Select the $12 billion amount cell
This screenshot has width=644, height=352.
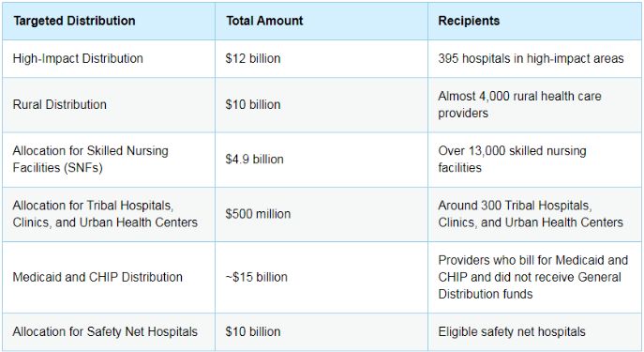322,58
